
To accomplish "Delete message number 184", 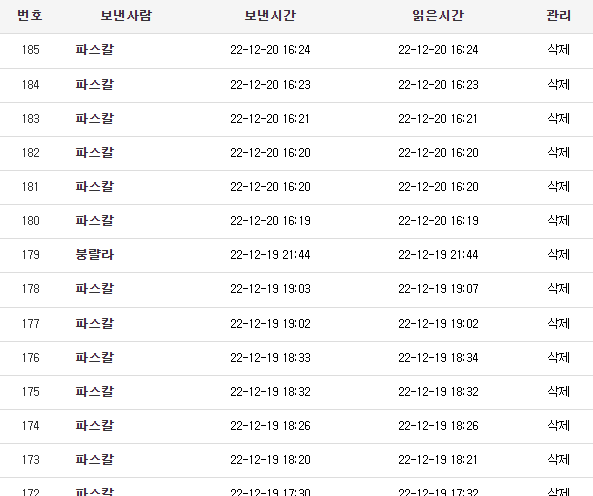I will (x=558, y=84).
